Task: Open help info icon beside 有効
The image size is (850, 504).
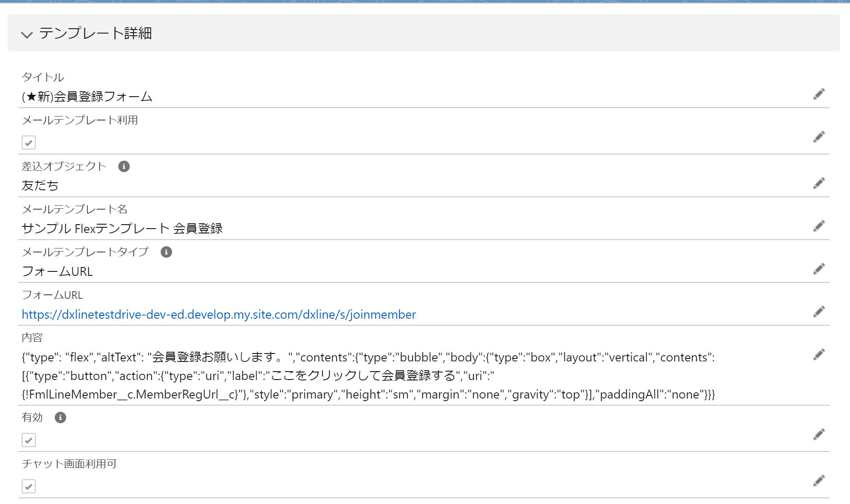Action: [x=60, y=417]
